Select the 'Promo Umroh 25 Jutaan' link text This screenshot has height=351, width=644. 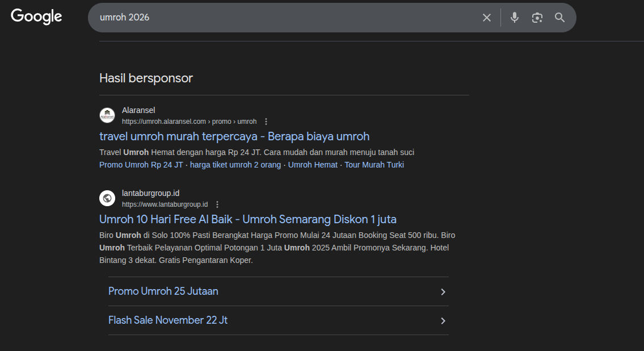click(x=163, y=291)
